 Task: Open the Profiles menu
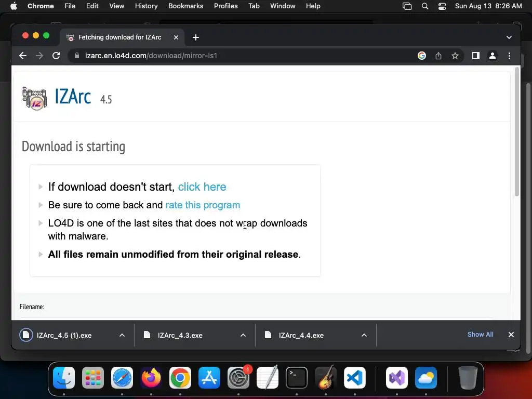(x=225, y=6)
